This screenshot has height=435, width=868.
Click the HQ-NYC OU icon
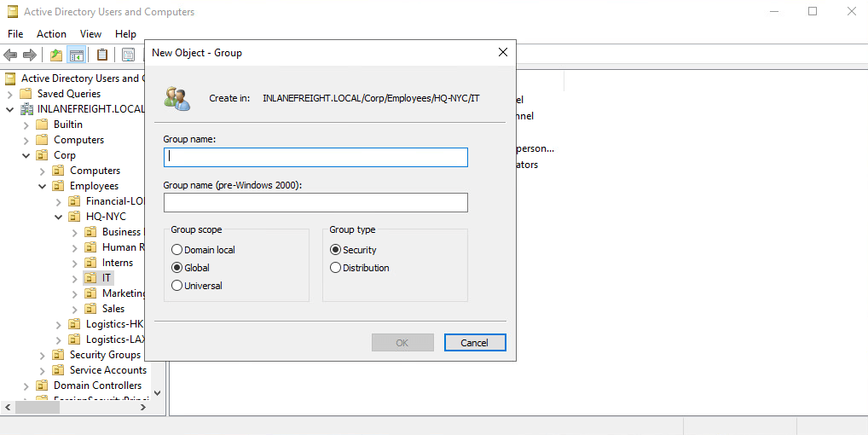point(74,217)
